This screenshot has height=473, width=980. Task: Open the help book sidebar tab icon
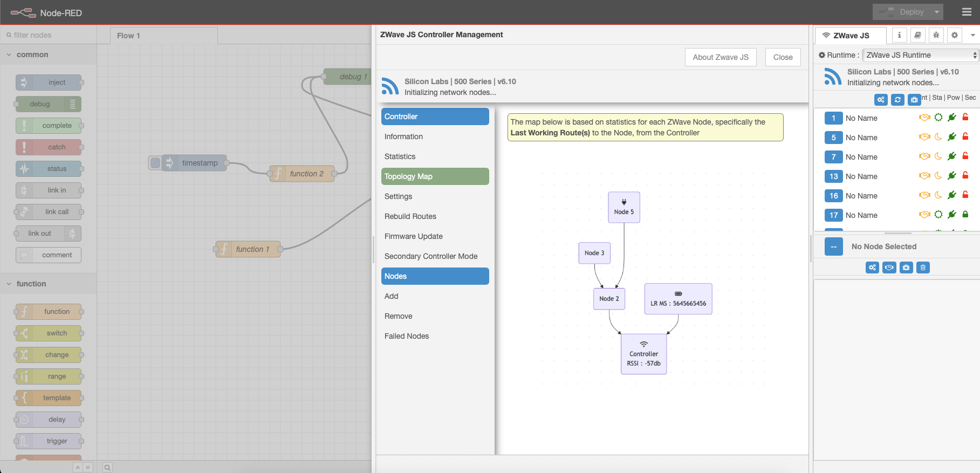[x=918, y=35]
